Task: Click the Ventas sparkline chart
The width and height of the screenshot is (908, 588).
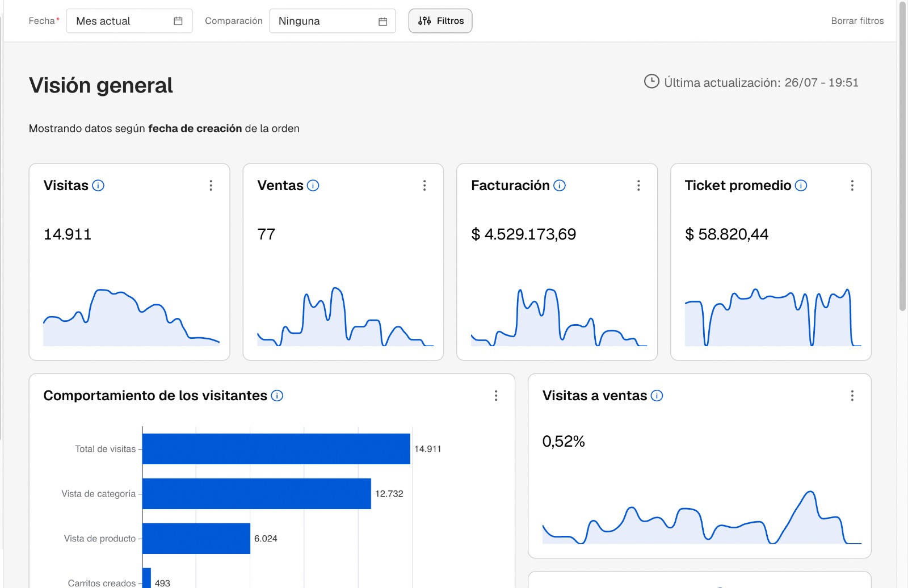Action: (x=345, y=317)
